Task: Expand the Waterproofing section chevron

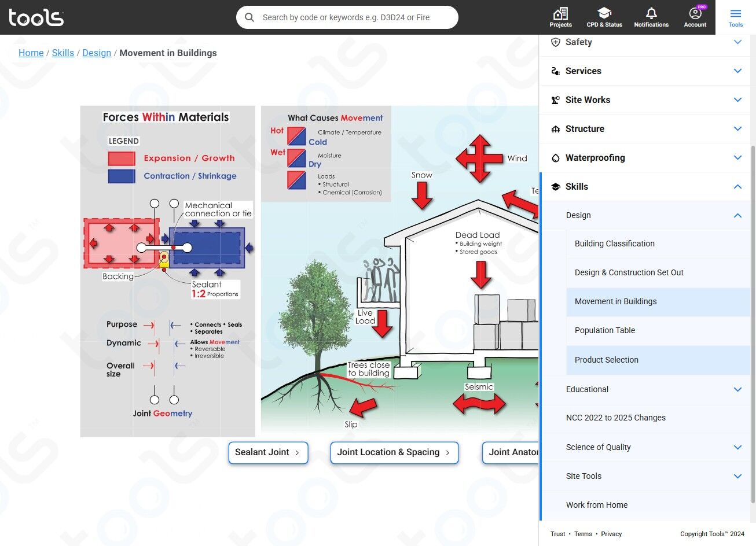Action: 737,158
